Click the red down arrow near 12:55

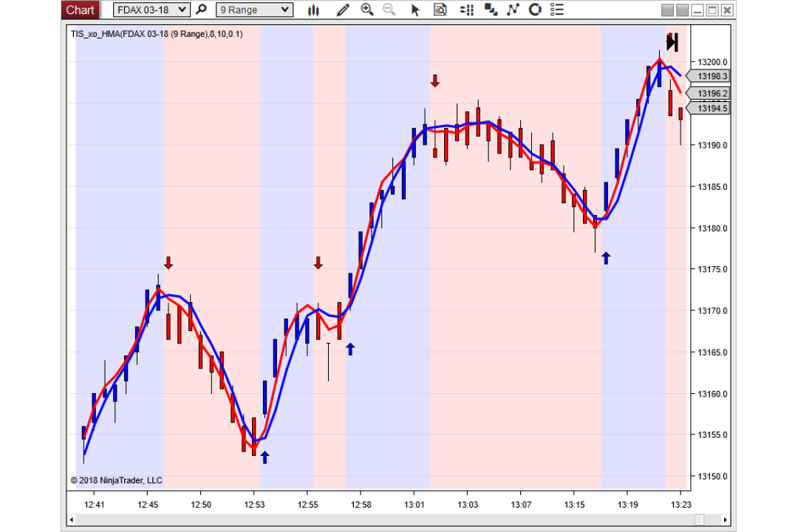pos(318,263)
